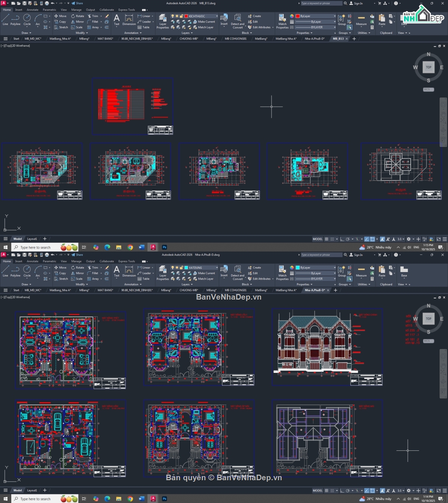
Task: Open Photoshop from the bottom Windows taskbar
Action: pyautogui.click(x=164, y=499)
